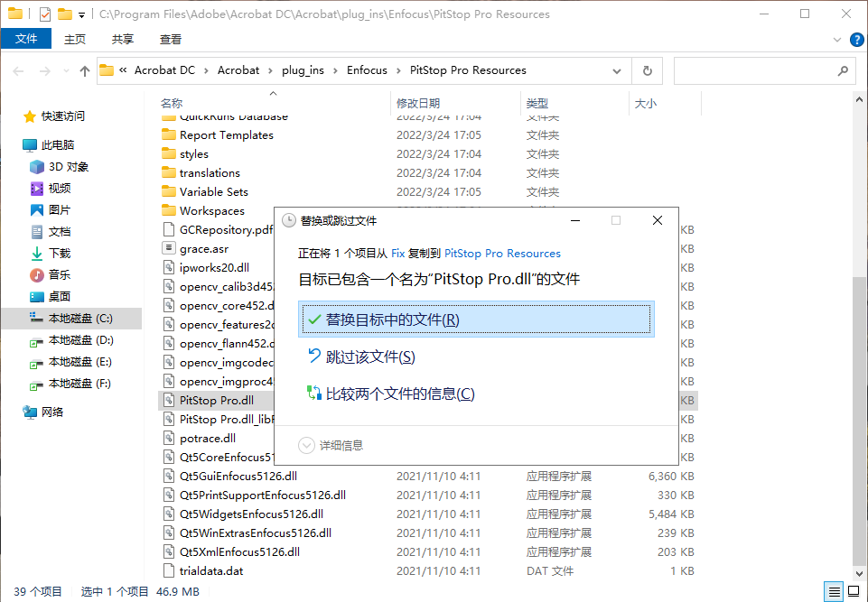The image size is (868, 602).
Task: Open PitStop Pro Resources destination link
Action: (x=502, y=254)
